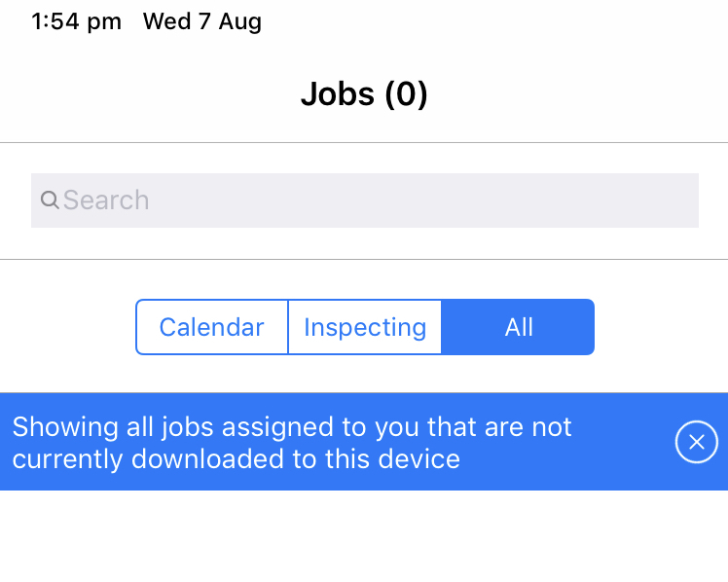Tap the Wed 7 Aug date in status bar
This screenshot has height=582, width=728.
tap(202, 21)
